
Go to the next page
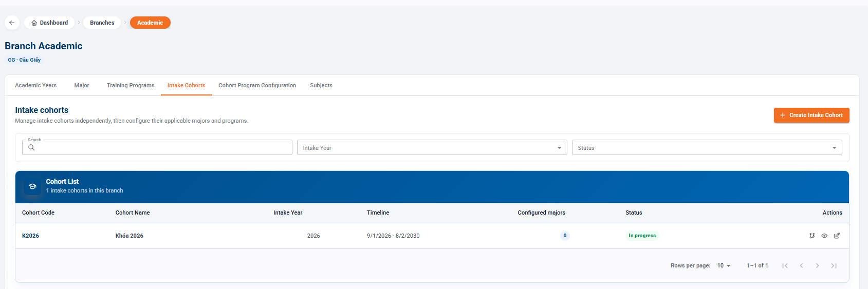coord(817,265)
